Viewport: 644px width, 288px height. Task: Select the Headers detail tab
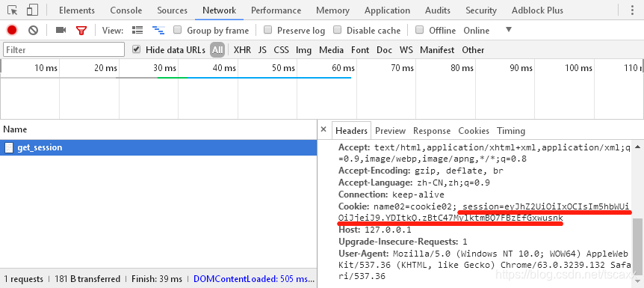[351, 130]
